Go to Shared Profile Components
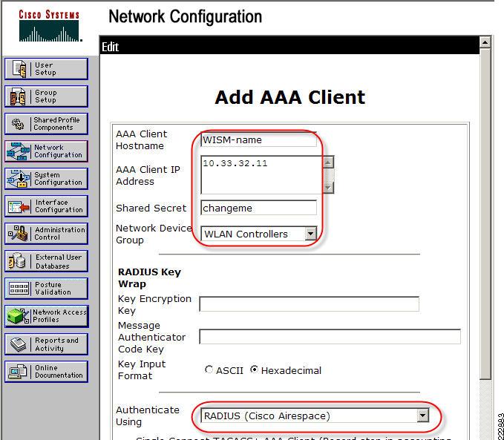Viewport: 504px width, 440px height. point(46,124)
